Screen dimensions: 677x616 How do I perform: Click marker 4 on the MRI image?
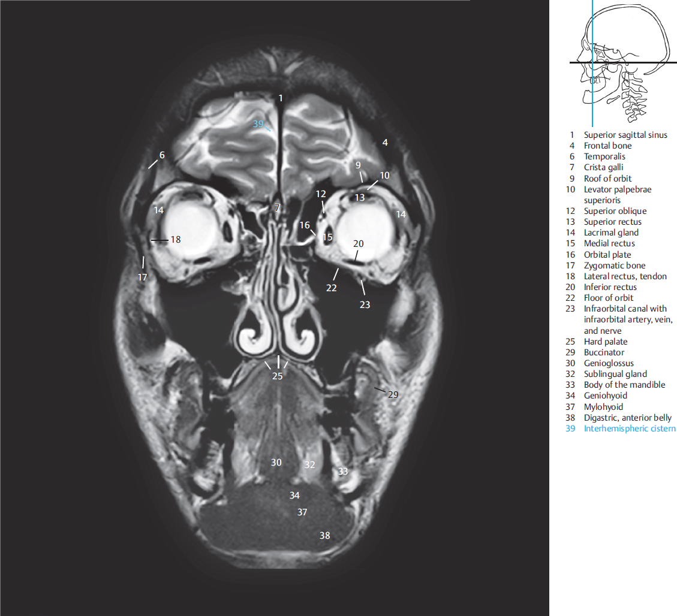[x=385, y=143]
